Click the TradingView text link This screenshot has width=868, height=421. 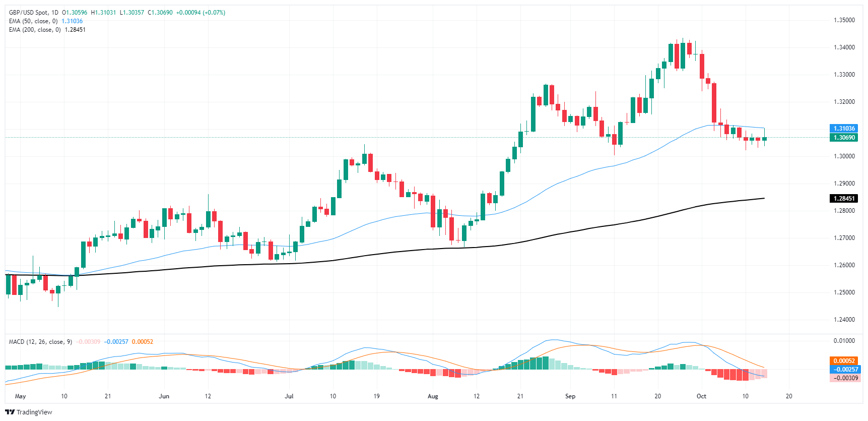(x=34, y=412)
